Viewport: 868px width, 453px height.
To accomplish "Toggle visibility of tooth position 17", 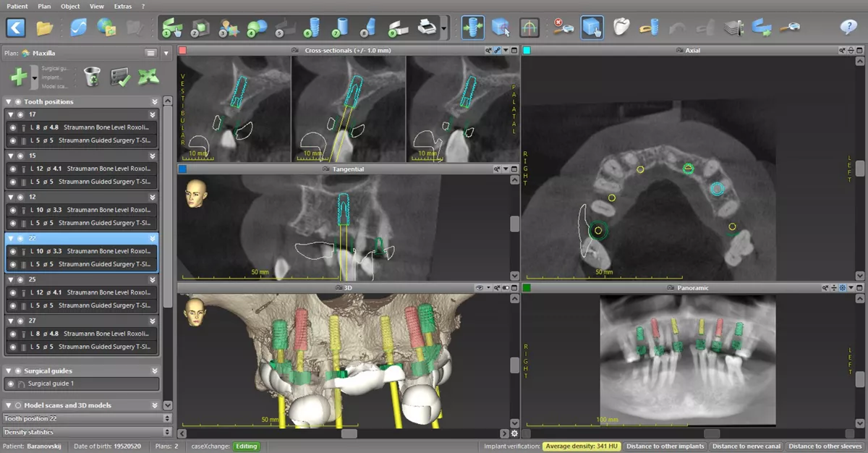I will click(20, 114).
